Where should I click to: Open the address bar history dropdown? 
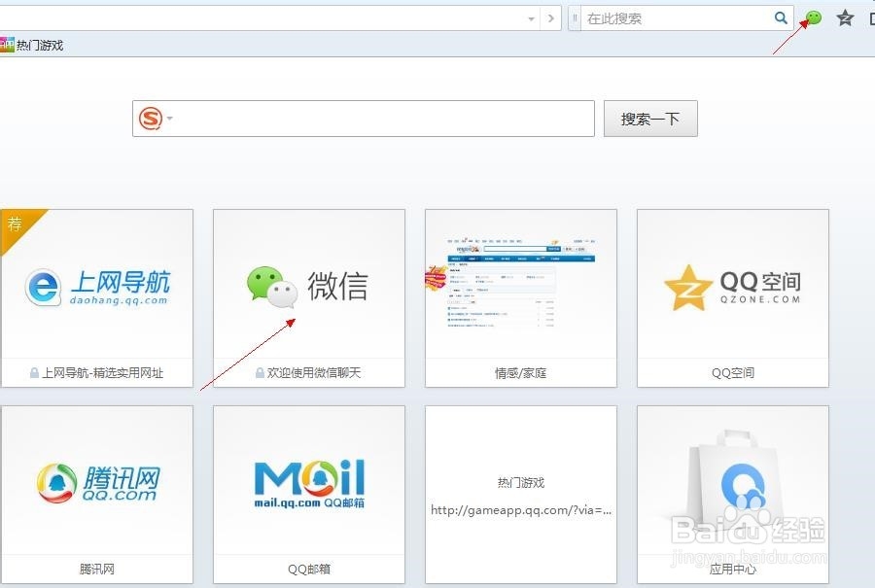(531, 19)
